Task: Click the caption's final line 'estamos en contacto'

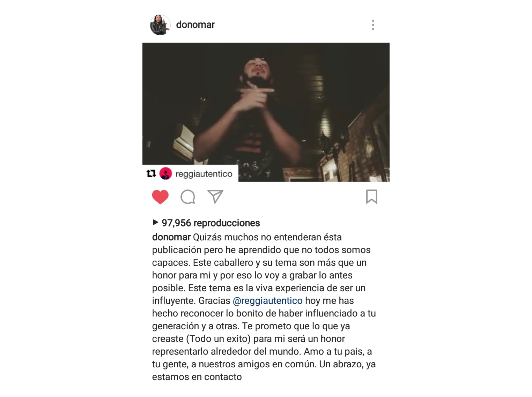Action: point(197,377)
